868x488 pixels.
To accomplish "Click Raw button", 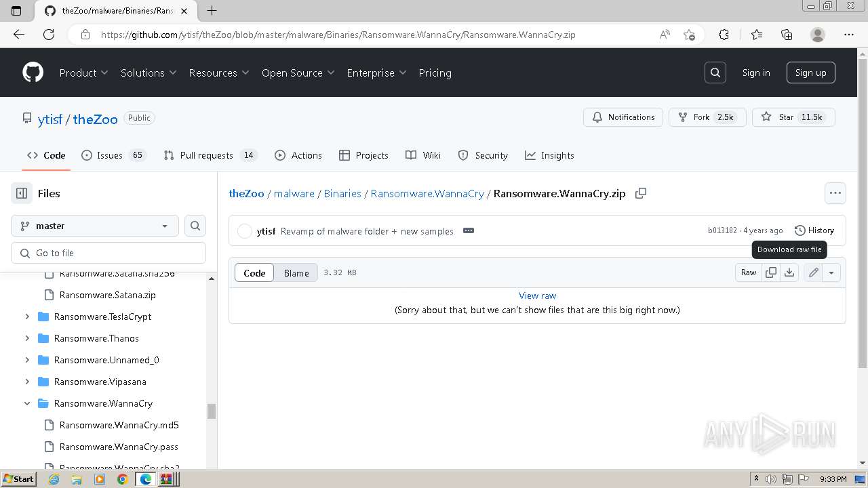I will tap(749, 272).
